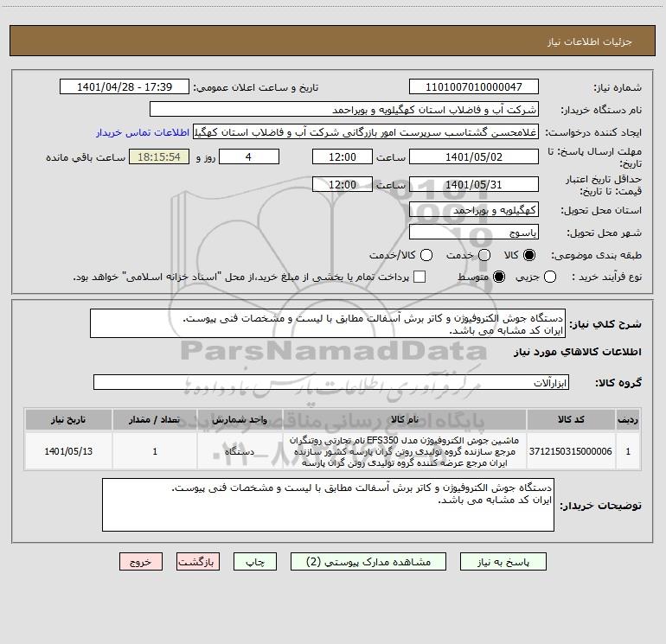Click the announcement date field 1401/04/28 - 17:39
Screen dimensions: 666x644
pyautogui.click(x=125, y=86)
